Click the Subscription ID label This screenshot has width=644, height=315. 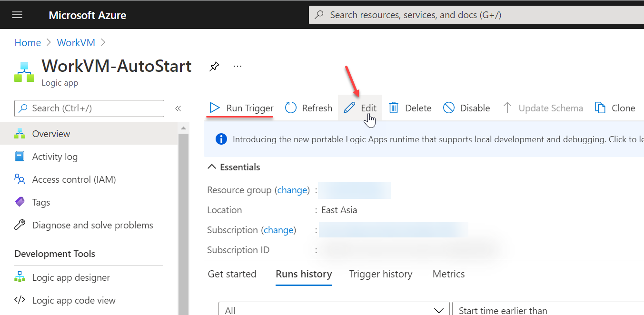coord(238,250)
